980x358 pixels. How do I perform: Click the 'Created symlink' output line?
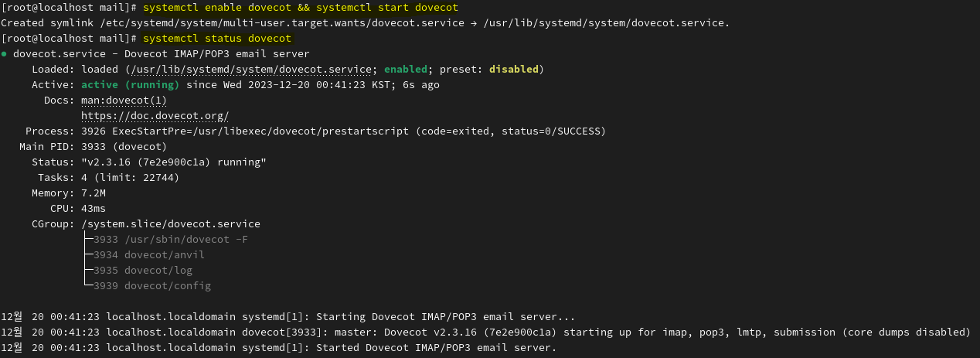pyautogui.click(x=366, y=22)
